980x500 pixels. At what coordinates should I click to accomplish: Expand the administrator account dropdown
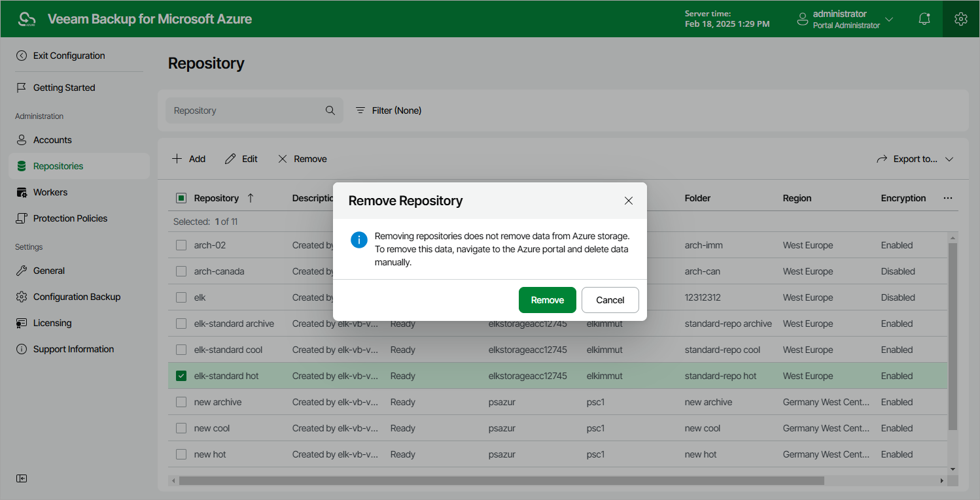tap(889, 19)
